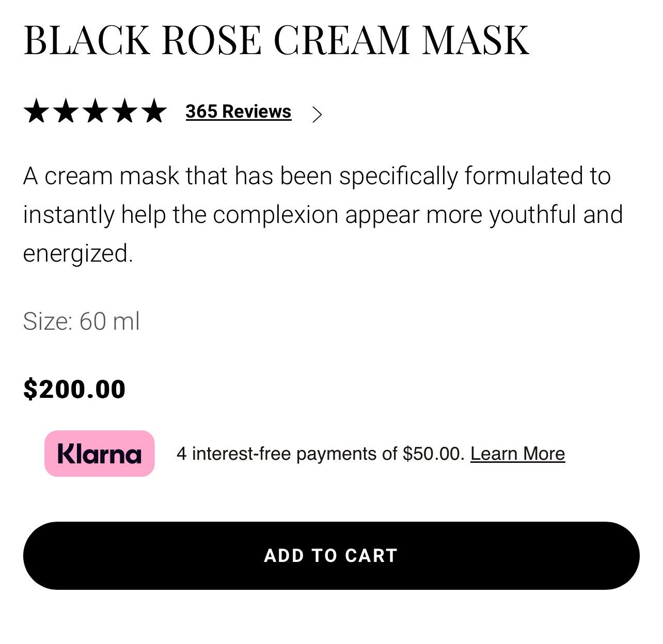Click the $50.00 installment amount
The width and height of the screenshot is (663, 644).
[x=434, y=454]
